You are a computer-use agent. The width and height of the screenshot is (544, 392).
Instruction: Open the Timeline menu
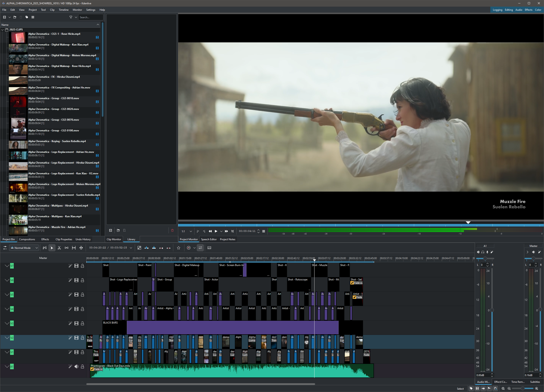tap(64, 10)
